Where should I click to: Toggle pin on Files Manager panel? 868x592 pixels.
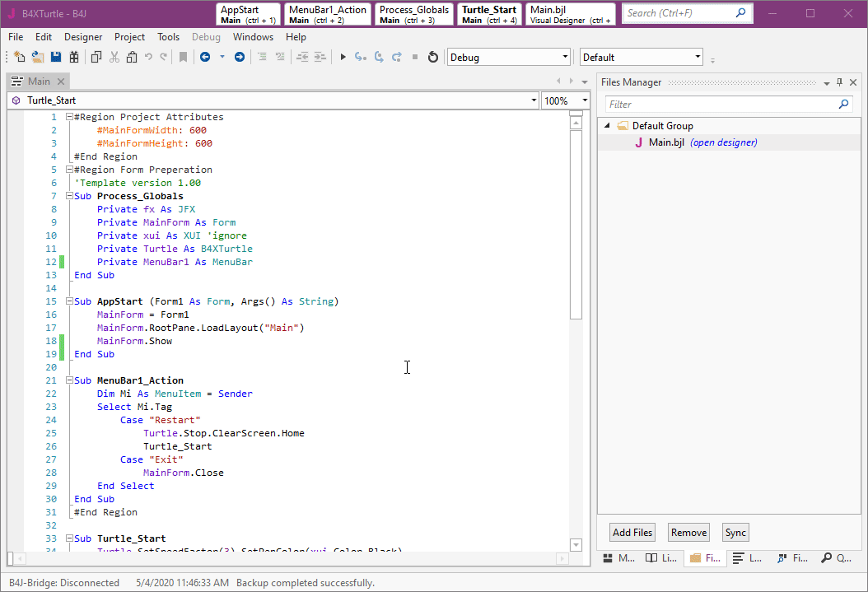[x=839, y=82]
